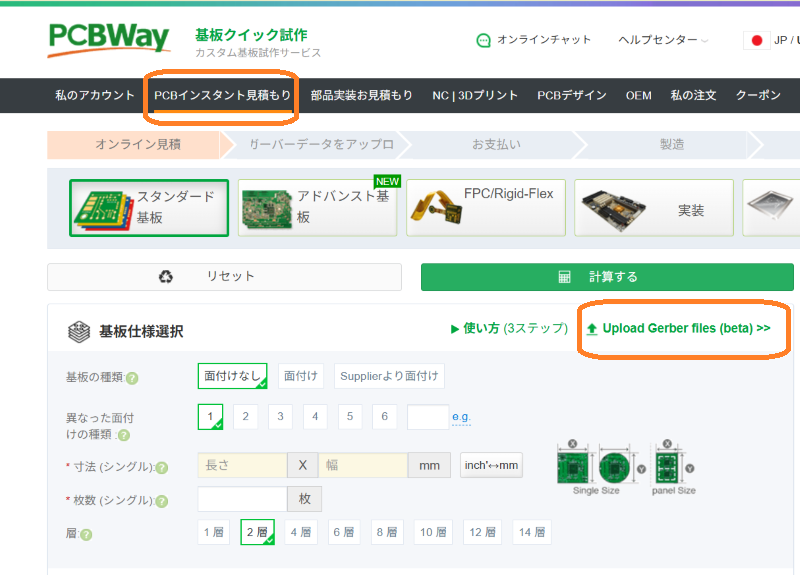Expand the 使い方 (3ステップ) guide

coord(510,328)
